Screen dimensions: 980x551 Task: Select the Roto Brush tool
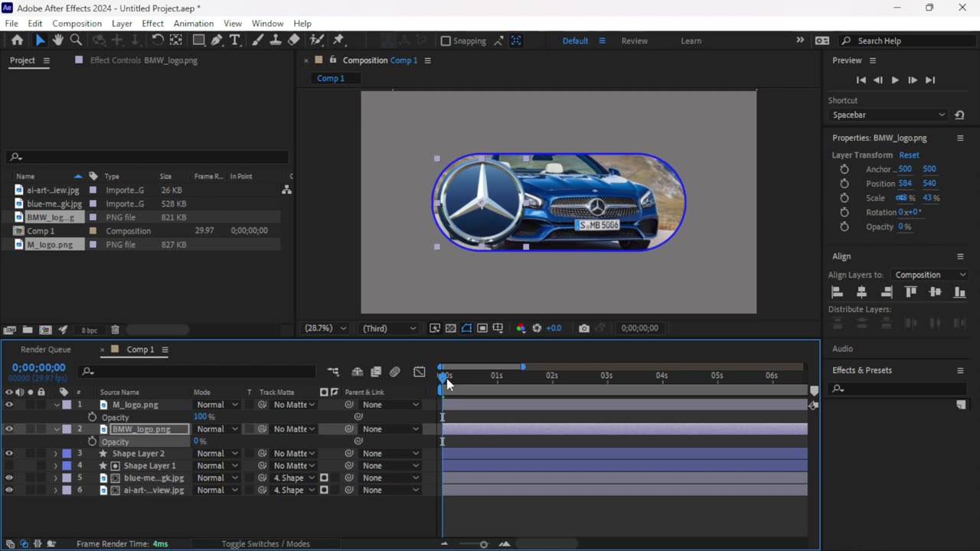(x=317, y=41)
